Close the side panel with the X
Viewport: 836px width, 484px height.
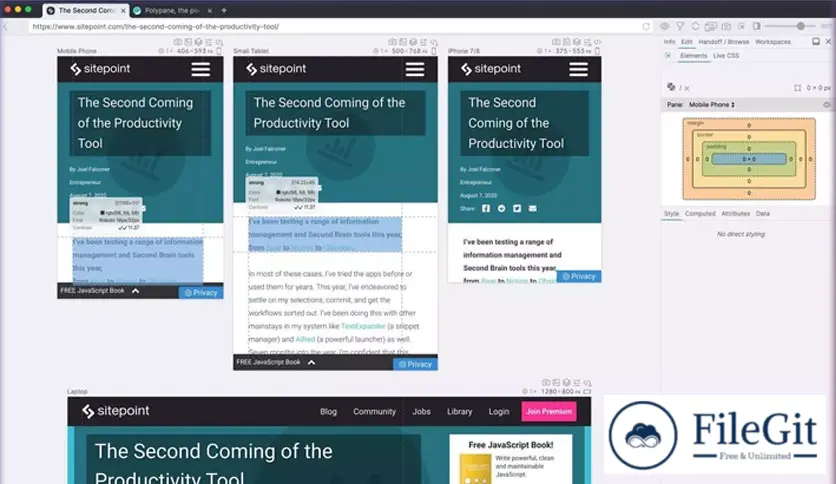pyautogui.click(x=828, y=42)
